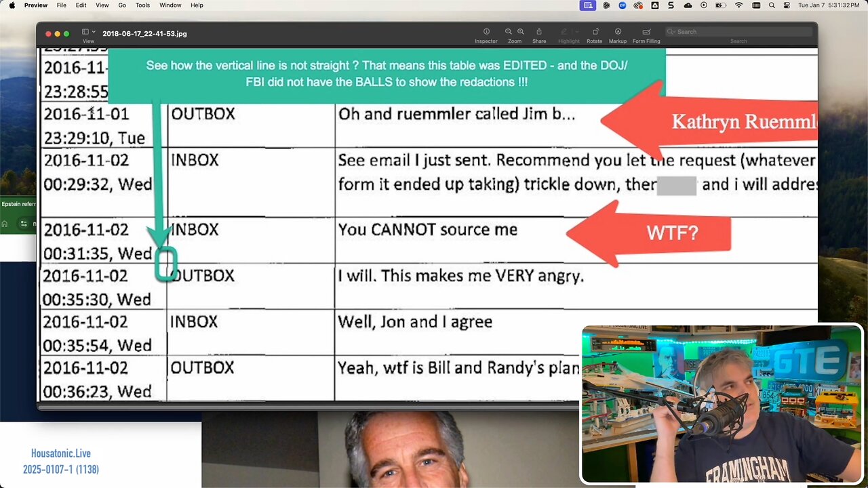The image size is (868, 488).
Task: Click 'See email I just sent' message
Action: (x=576, y=172)
